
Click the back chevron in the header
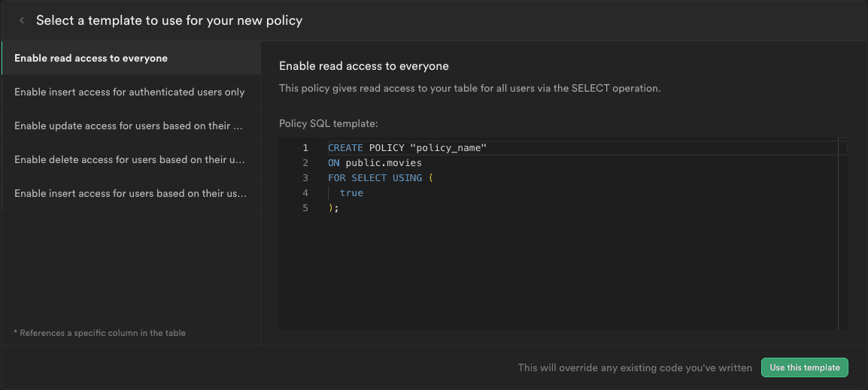22,20
